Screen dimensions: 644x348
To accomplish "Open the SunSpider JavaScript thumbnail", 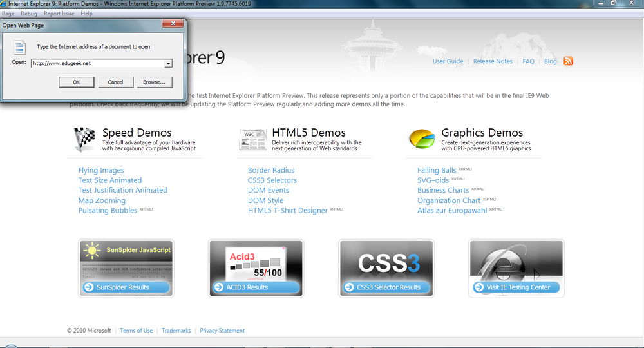I will click(126, 260).
